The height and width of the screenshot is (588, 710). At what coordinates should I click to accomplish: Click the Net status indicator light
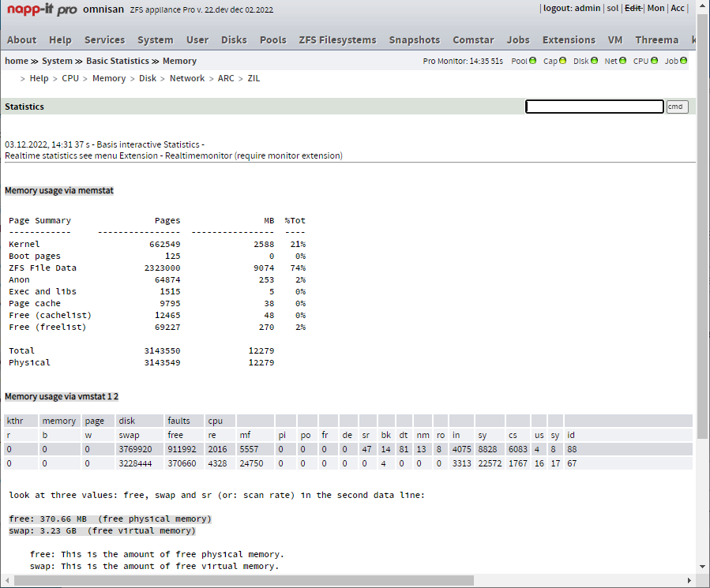pos(622,61)
